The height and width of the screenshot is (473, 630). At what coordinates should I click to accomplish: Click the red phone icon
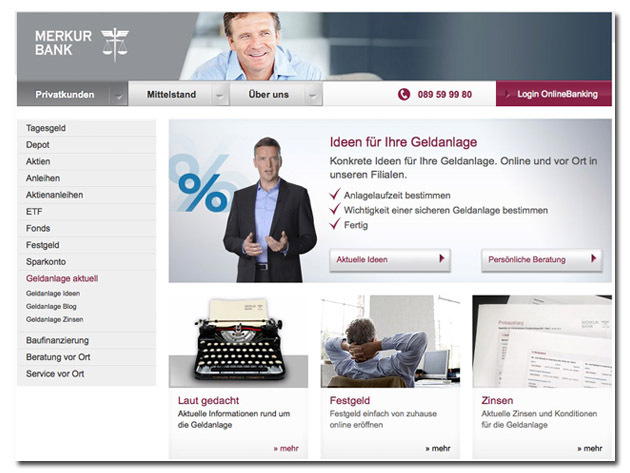(404, 94)
